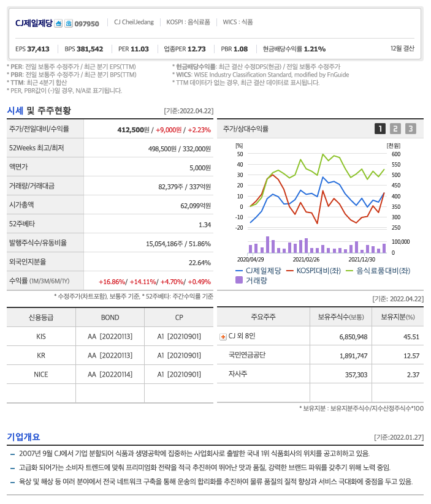Select the 62,099억원 market cap value

[x=196, y=206]
